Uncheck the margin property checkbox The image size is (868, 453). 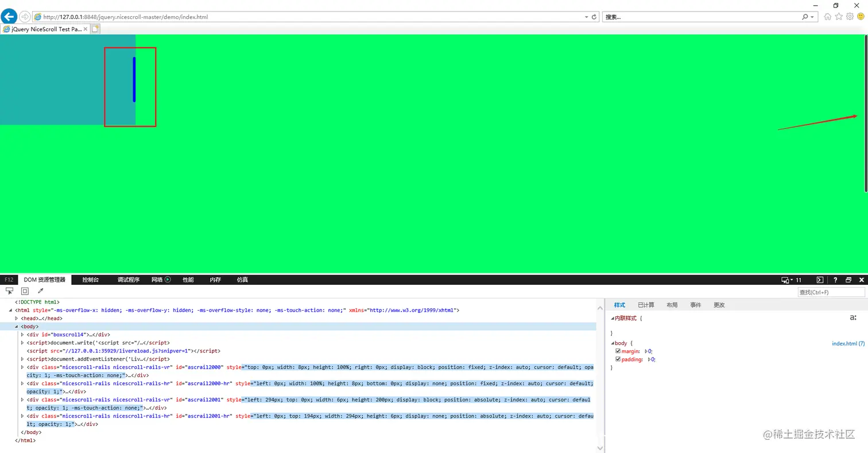618,351
